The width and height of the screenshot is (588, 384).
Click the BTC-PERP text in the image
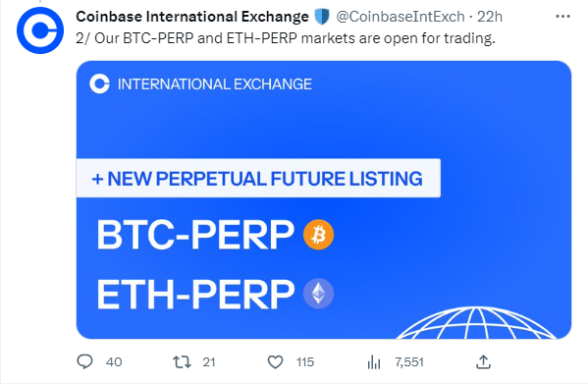[195, 235]
